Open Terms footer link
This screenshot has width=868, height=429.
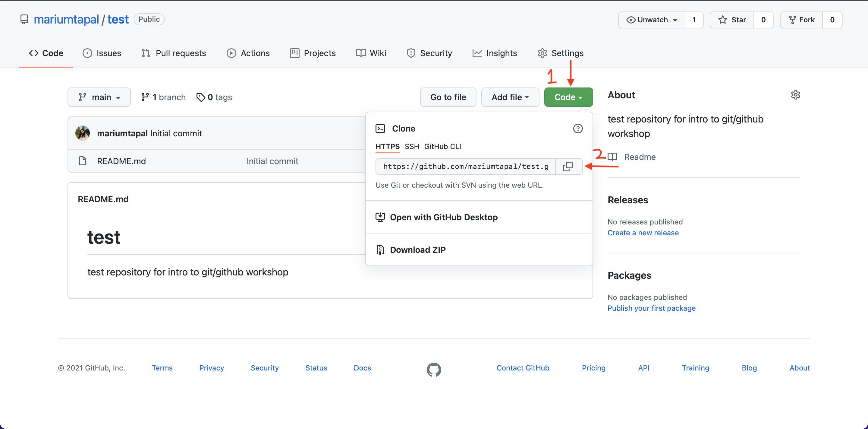pos(162,368)
